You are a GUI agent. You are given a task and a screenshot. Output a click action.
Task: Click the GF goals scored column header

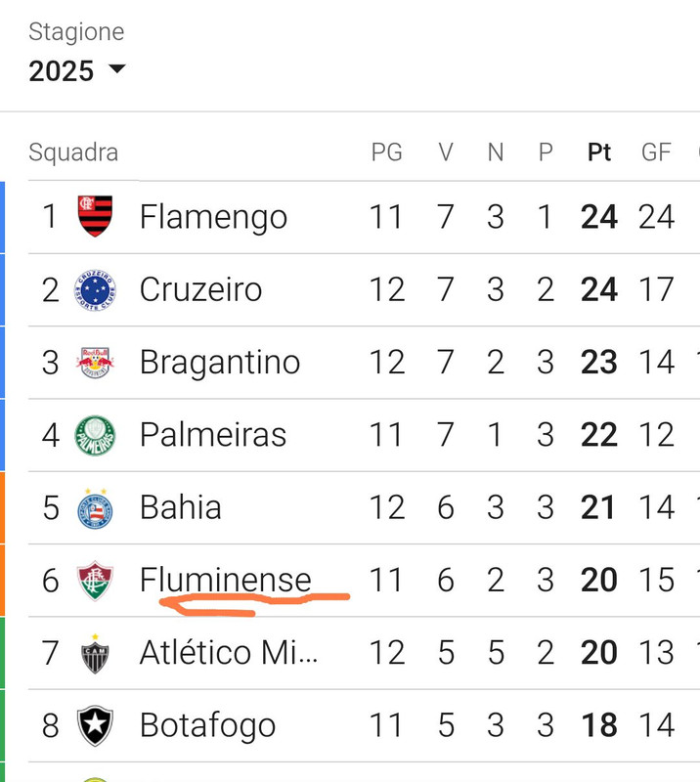(656, 152)
